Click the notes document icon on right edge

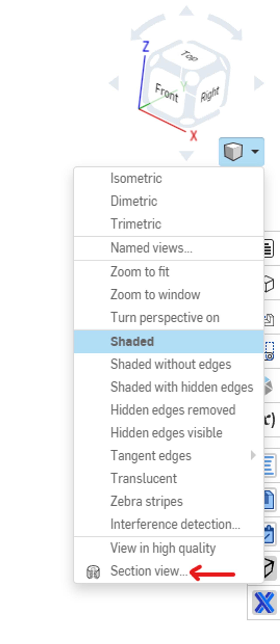coord(269,248)
